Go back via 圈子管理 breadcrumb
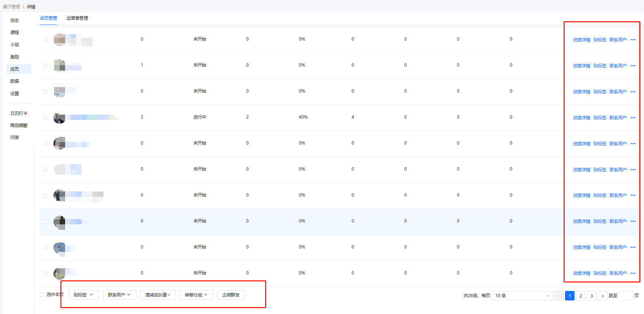This screenshot has width=644, height=314. (x=11, y=7)
